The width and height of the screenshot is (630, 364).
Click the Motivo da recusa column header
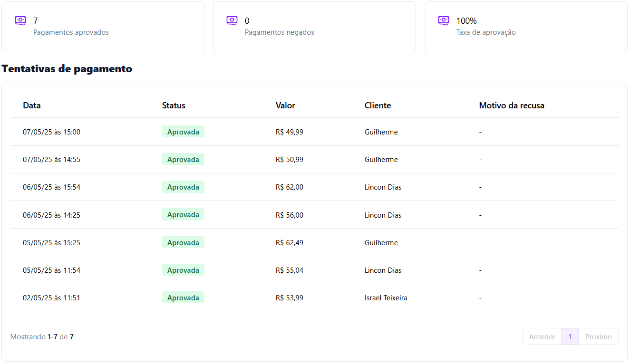click(x=512, y=105)
